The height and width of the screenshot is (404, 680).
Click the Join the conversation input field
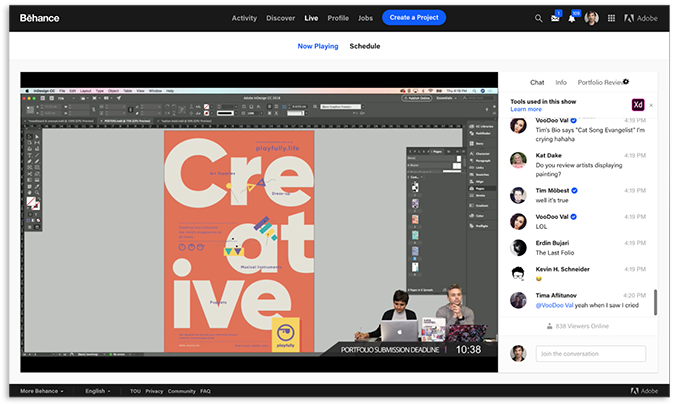point(591,354)
